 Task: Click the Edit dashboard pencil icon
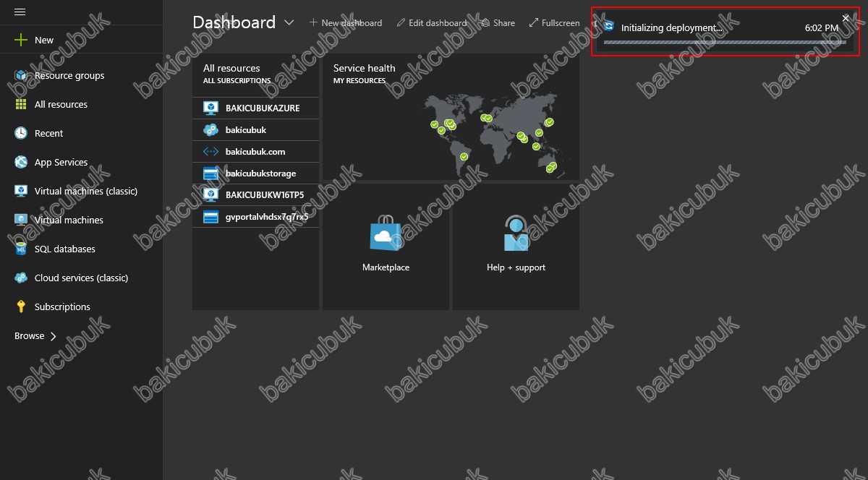click(x=401, y=23)
